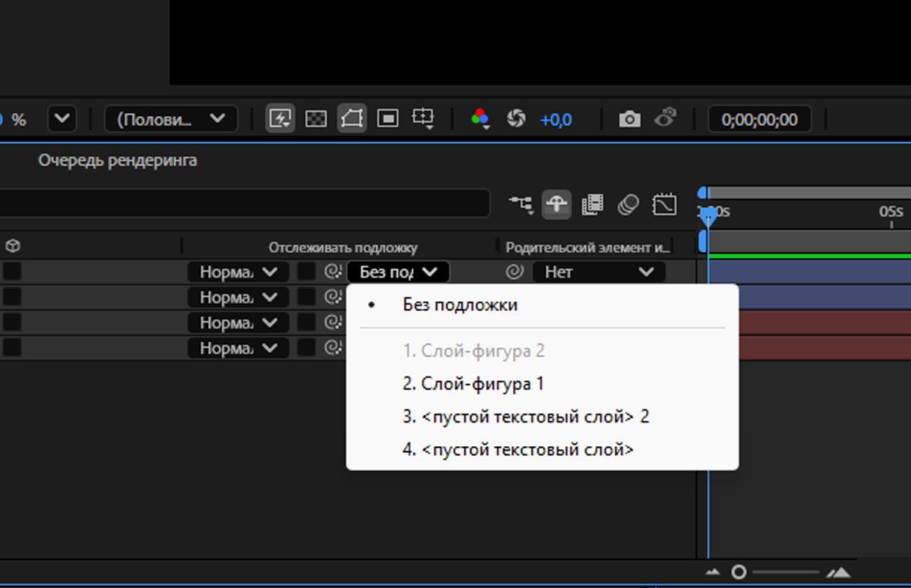Open the Fast Previews options icon
The height and width of the screenshot is (588, 911).
[x=281, y=119]
